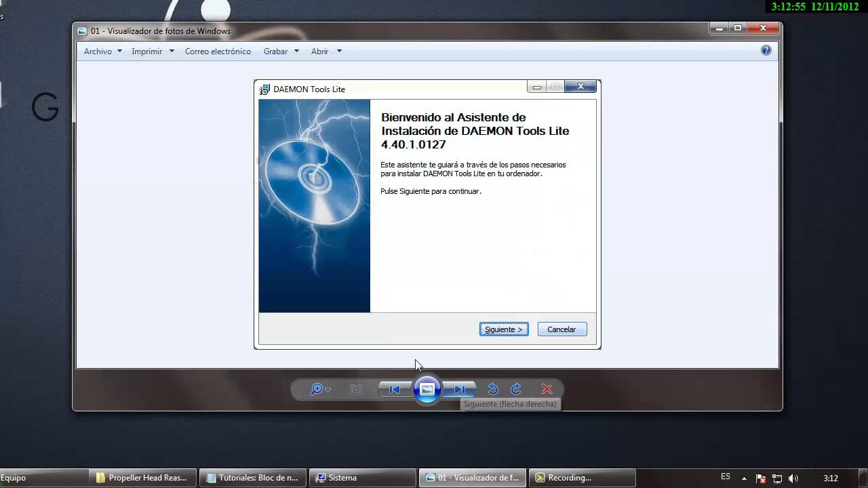Maximize the Photo Viewer window

coord(738,28)
